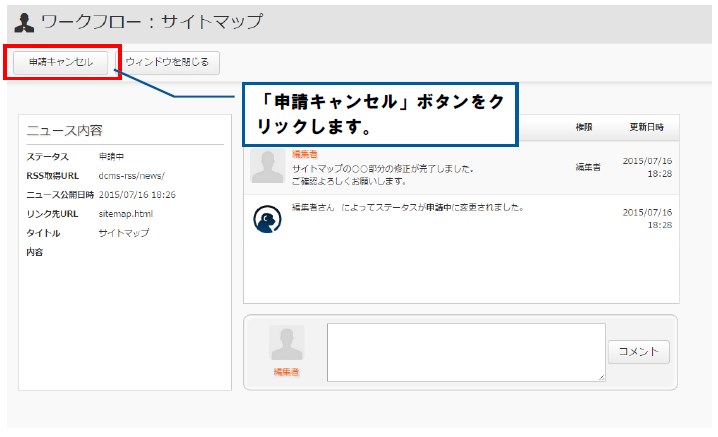The width and height of the screenshot is (718, 437).
Task: Open the 編集者 link under comment form avatar
Action: [x=286, y=372]
